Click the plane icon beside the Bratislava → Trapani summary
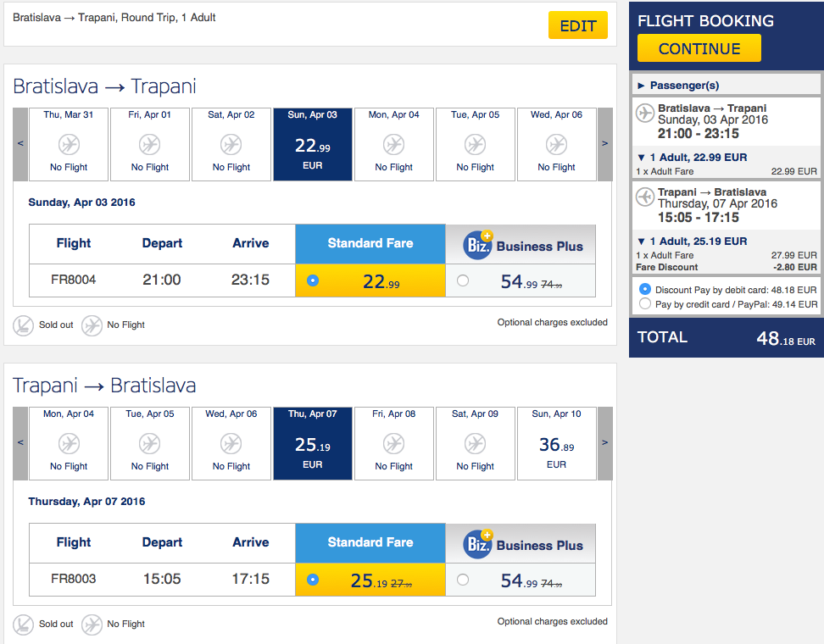824x644 pixels. click(645, 113)
